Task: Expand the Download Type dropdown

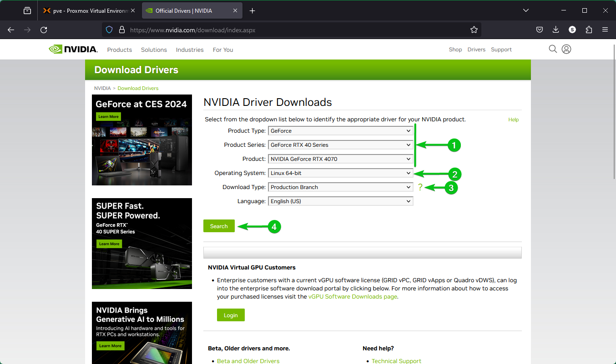Action: [341, 187]
